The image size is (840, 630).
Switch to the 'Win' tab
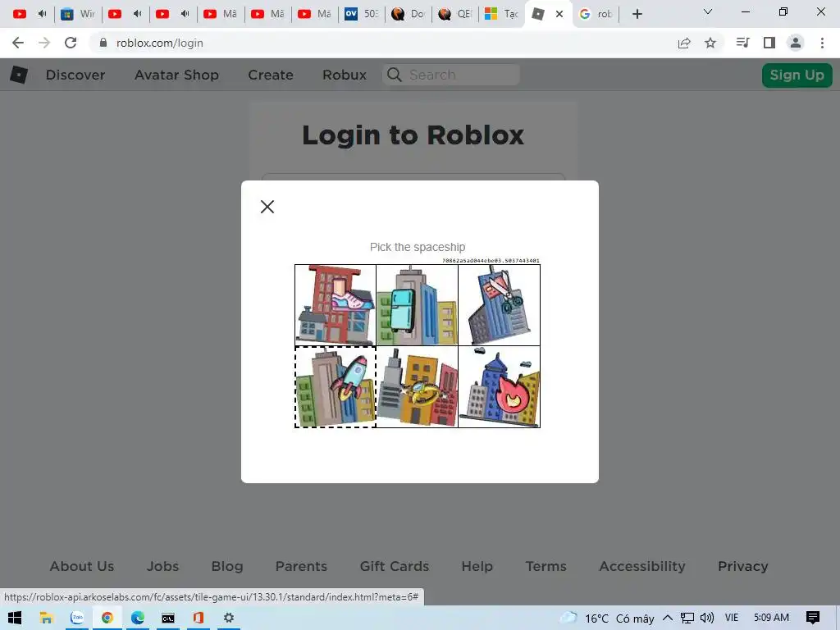coord(76,14)
